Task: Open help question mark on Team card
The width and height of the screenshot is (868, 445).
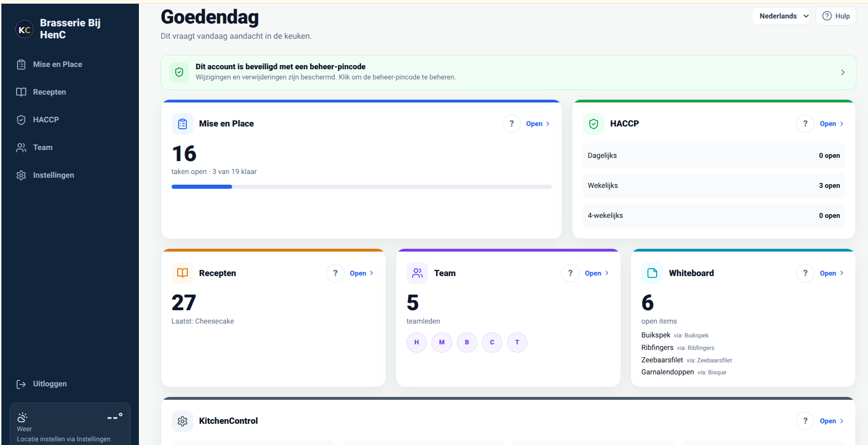Action: [570, 273]
